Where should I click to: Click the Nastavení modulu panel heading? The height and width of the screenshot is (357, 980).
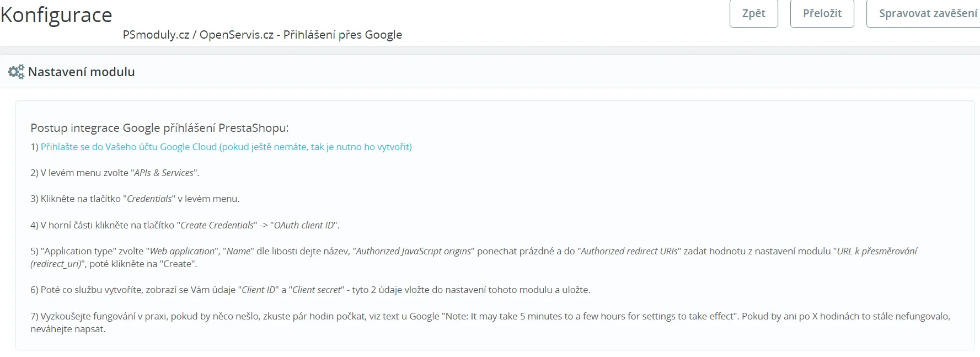[x=82, y=72]
